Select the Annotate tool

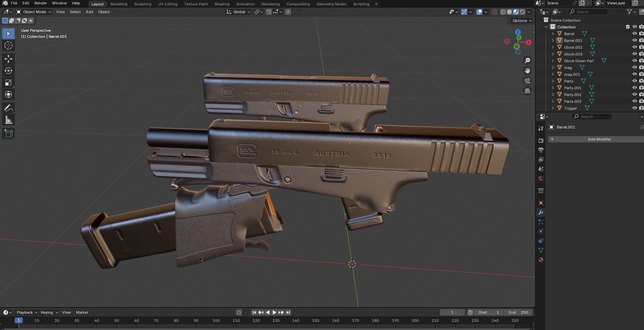8,108
